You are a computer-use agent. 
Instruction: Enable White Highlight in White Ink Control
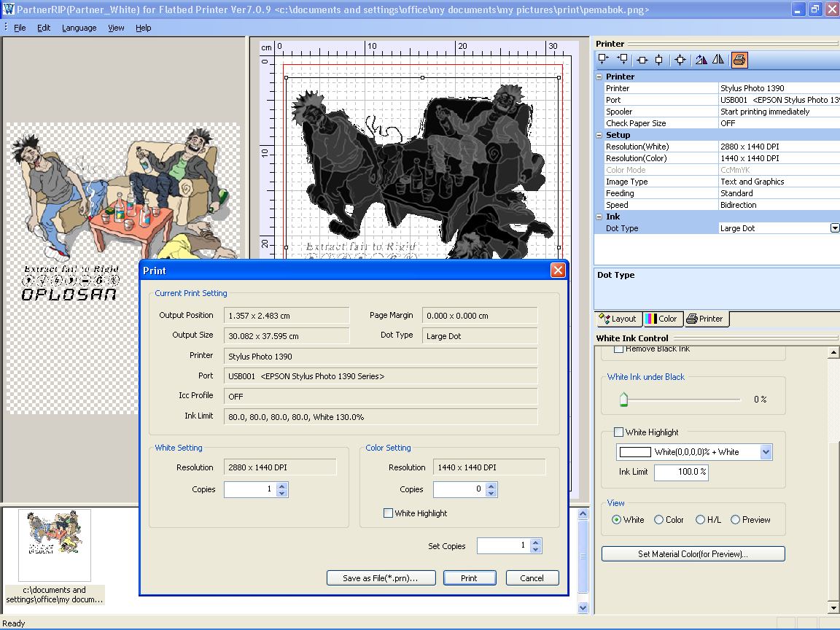pos(619,432)
